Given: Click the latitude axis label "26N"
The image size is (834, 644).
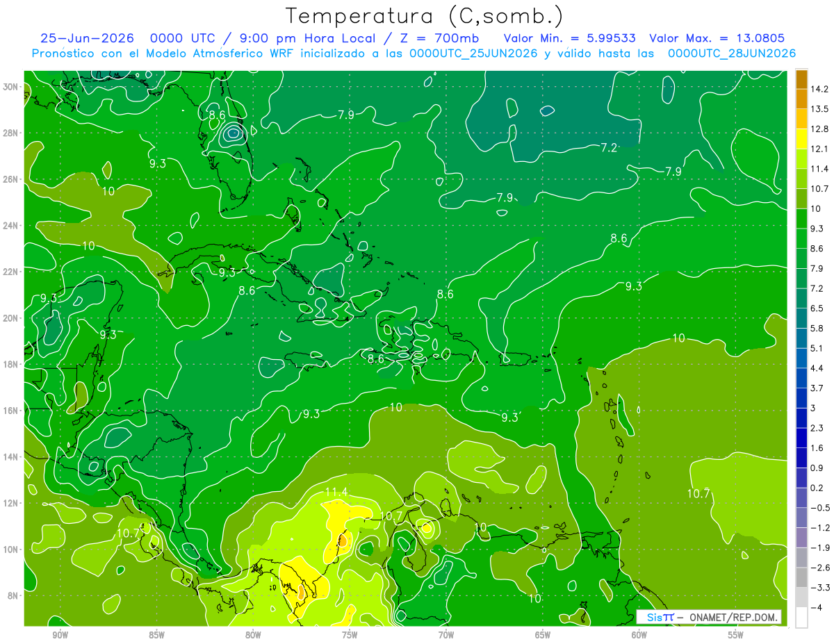Looking at the screenshot, I should point(10,179).
